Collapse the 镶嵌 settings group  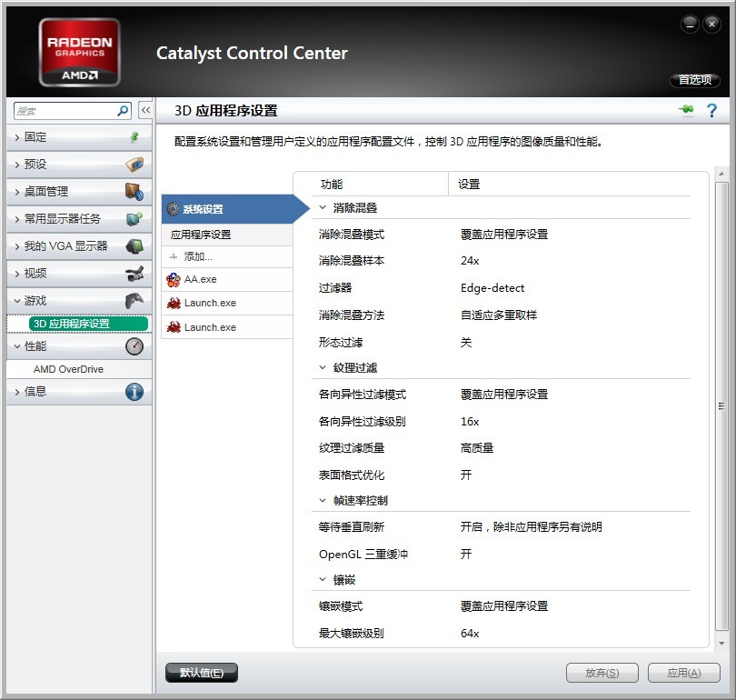pyautogui.click(x=323, y=580)
